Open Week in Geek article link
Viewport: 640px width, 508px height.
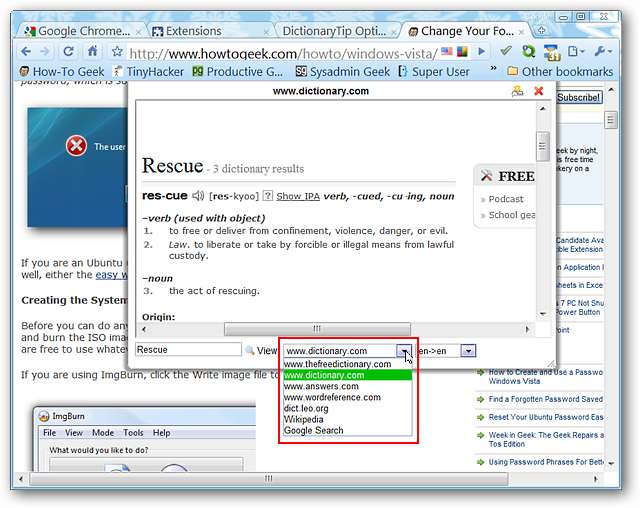click(x=545, y=439)
